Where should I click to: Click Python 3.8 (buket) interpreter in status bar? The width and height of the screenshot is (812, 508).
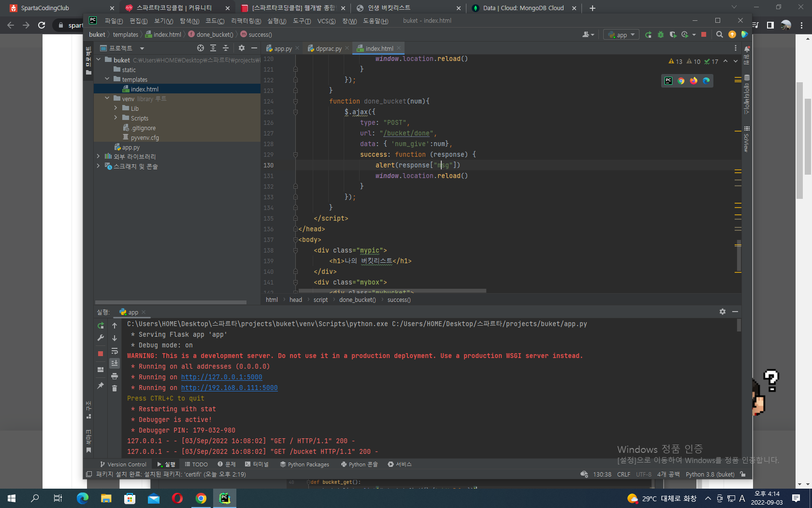[710, 474]
